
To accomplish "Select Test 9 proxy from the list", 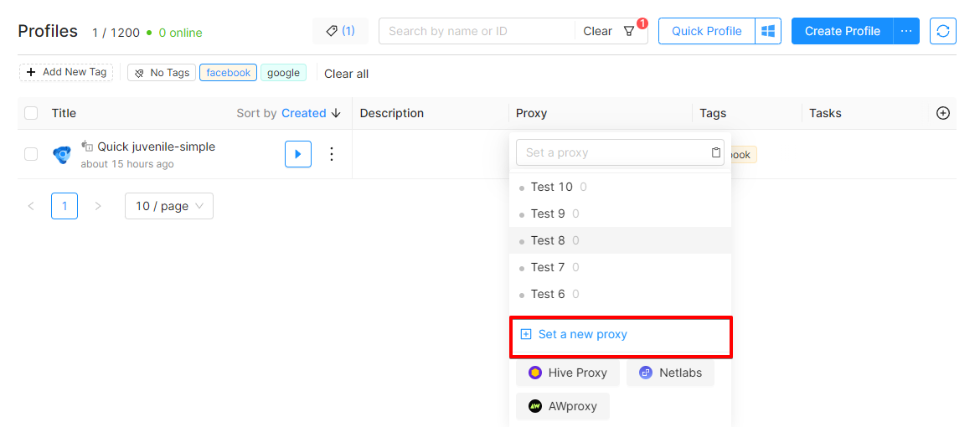I will pyautogui.click(x=620, y=213).
